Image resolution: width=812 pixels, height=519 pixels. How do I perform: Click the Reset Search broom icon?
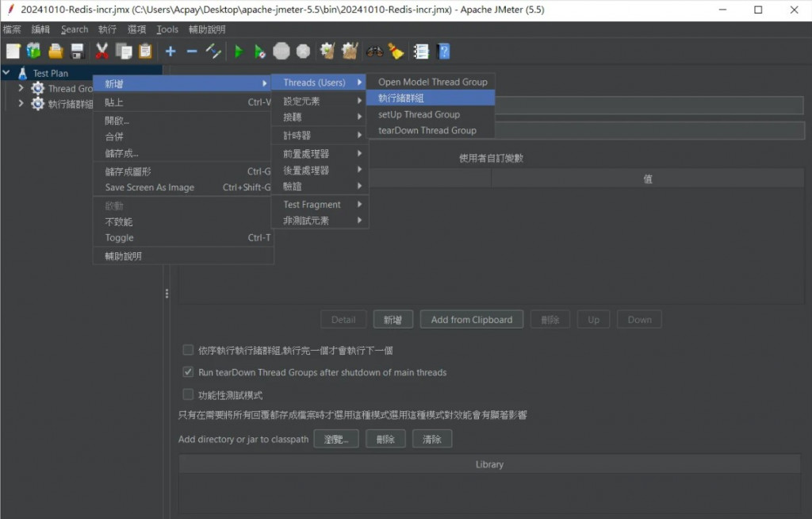click(396, 52)
